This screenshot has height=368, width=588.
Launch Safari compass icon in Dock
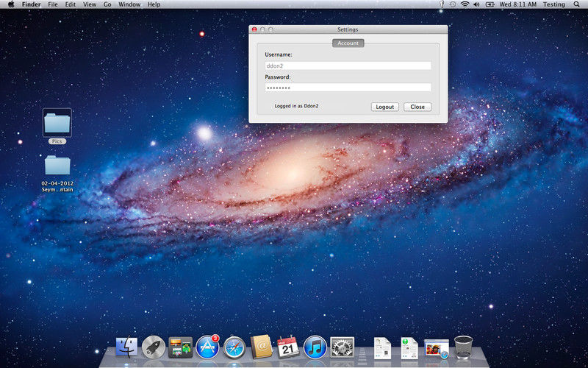pyautogui.click(x=234, y=347)
